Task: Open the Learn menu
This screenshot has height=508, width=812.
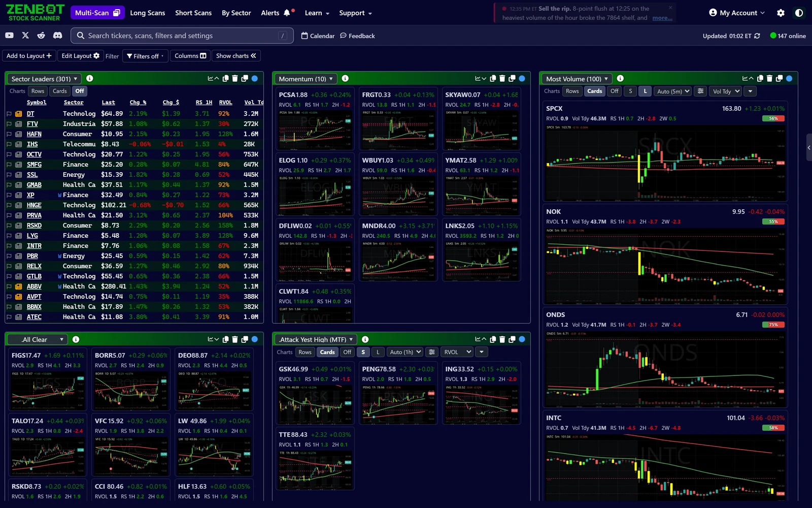Action: click(x=317, y=13)
